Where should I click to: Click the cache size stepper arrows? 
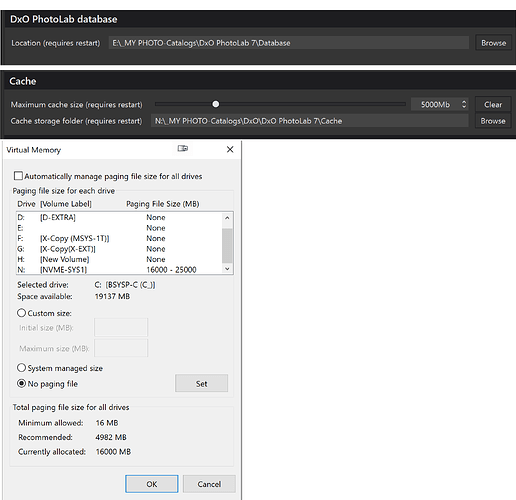464,104
